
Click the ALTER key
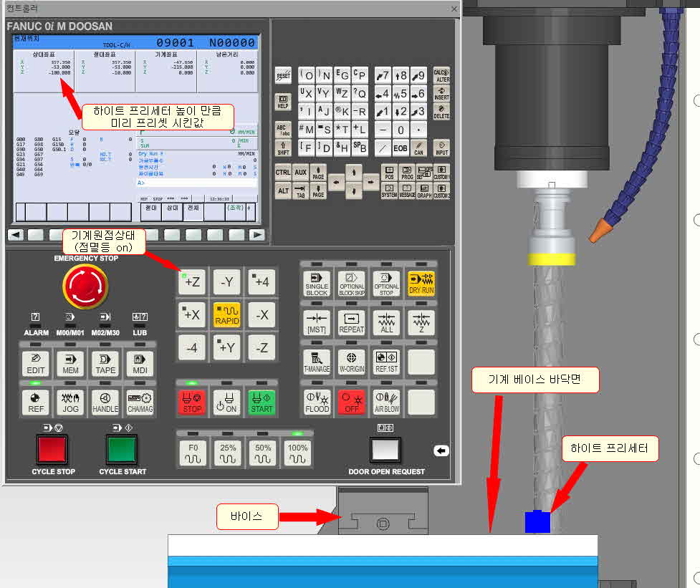(x=441, y=75)
